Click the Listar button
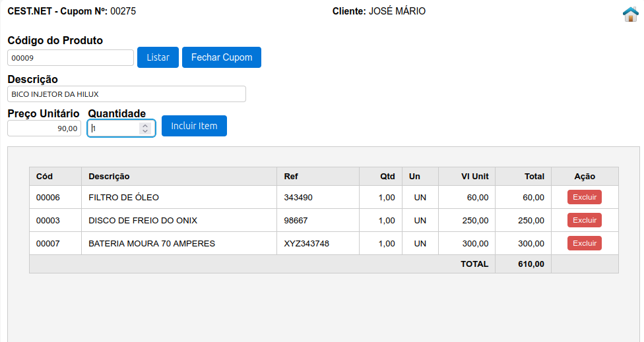644x342 pixels. (158, 57)
